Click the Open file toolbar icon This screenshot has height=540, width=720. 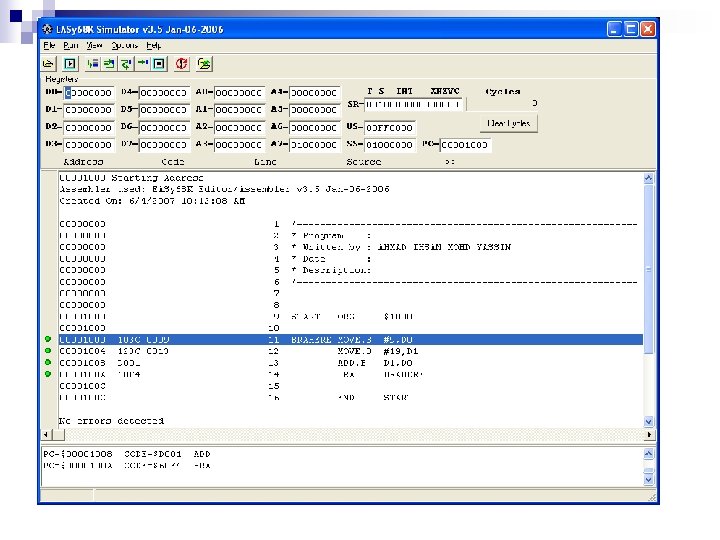click(48, 64)
